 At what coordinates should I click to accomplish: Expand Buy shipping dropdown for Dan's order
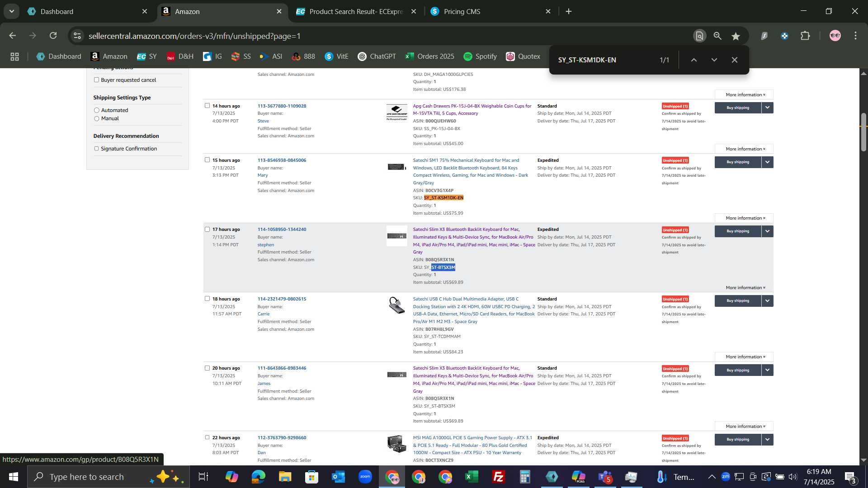pyautogui.click(x=767, y=439)
